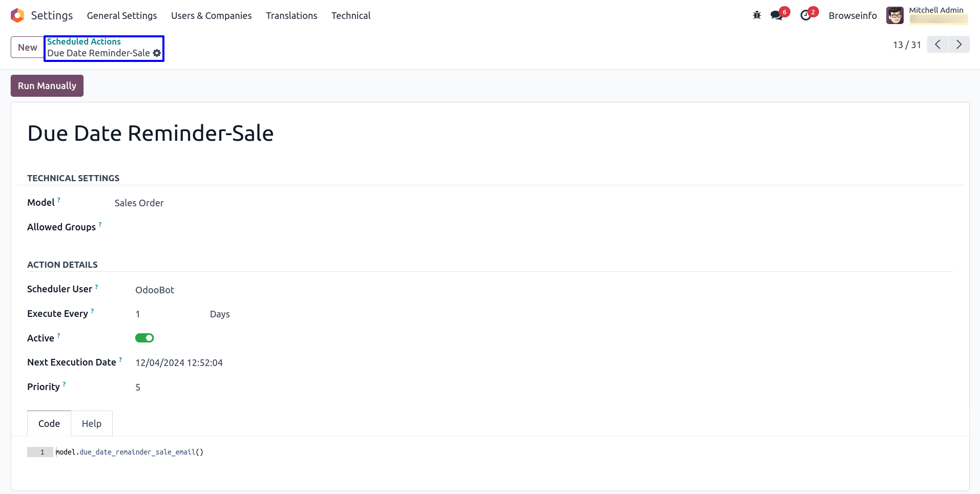Screen dimensions: 980x494
Task: Click the Odoo Settings app logo
Action: point(17,15)
